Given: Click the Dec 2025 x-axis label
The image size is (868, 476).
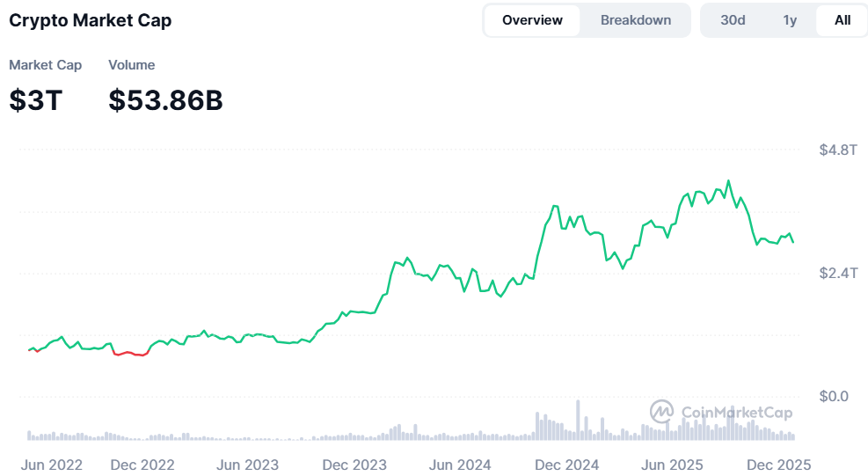Looking at the screenshot, I should (778, 465).
